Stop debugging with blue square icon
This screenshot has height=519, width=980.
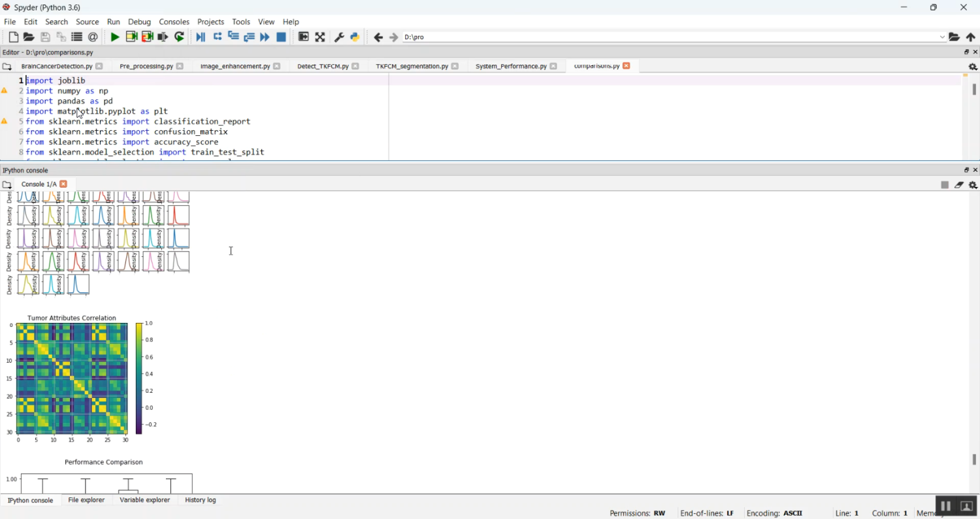[282, 37]
